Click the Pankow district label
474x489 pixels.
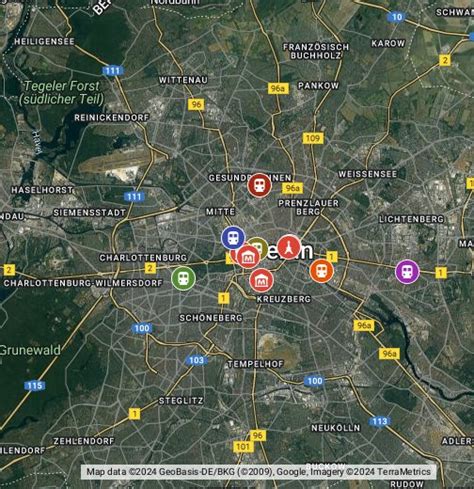[x=318, y=86]
